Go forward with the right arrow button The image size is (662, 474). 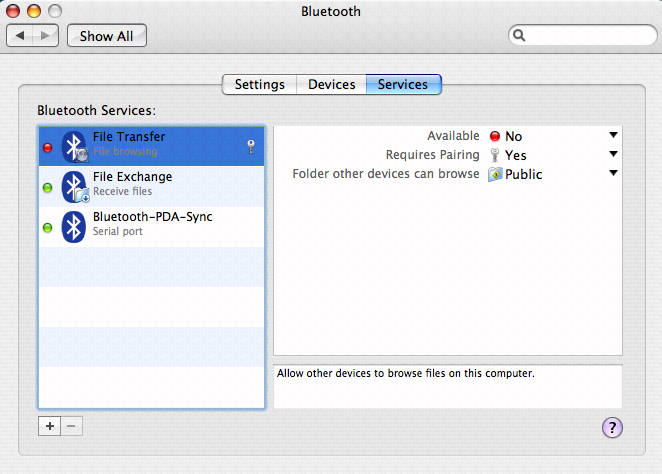point(45,35)
